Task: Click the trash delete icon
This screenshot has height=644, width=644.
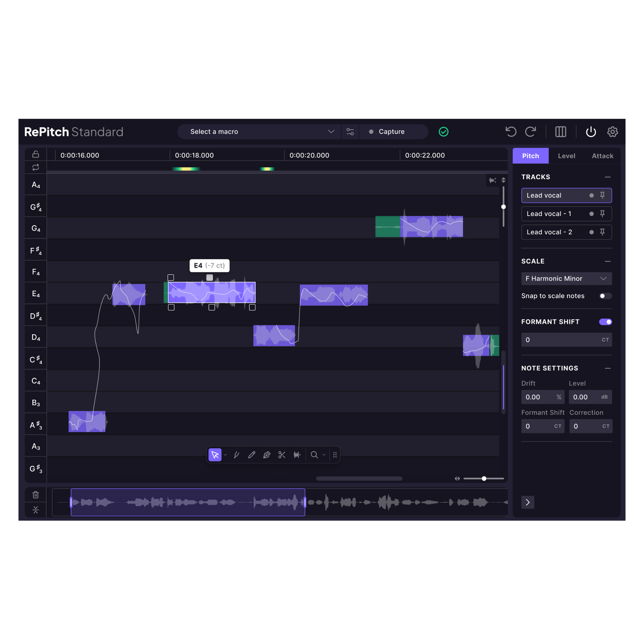Action: click(x=36, y=495)
